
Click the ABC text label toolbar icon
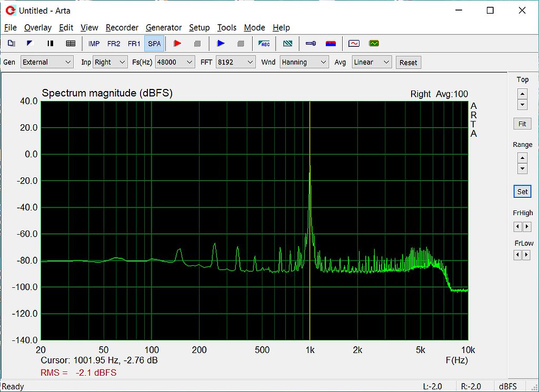click(264, 43)
